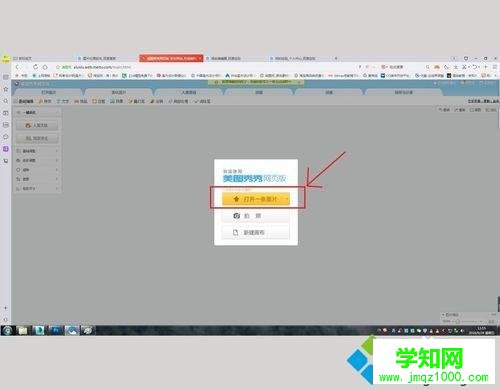The image size is (500, 389).
Task: Close the red active browser tab
Action: [x=200, y=58]
